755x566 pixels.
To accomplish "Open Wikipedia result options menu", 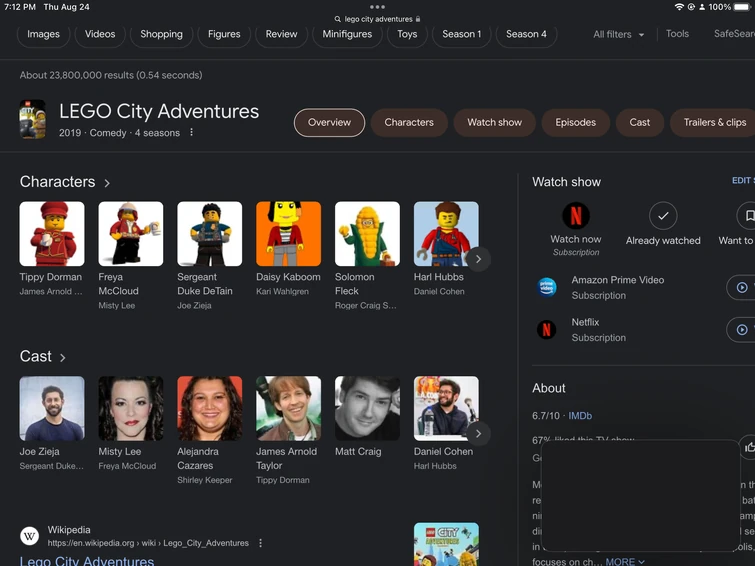I will coord(260,543).
